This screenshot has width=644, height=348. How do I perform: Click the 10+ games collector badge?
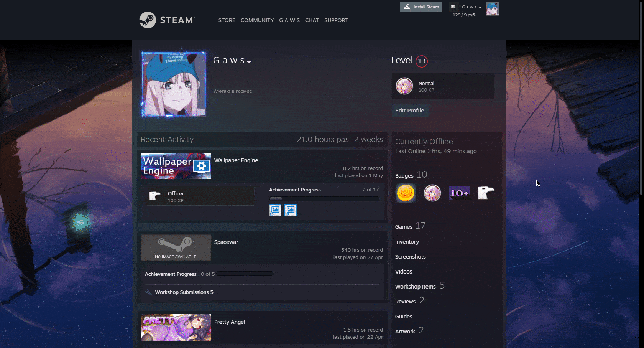pyautogui.click(x=459, y=193)
